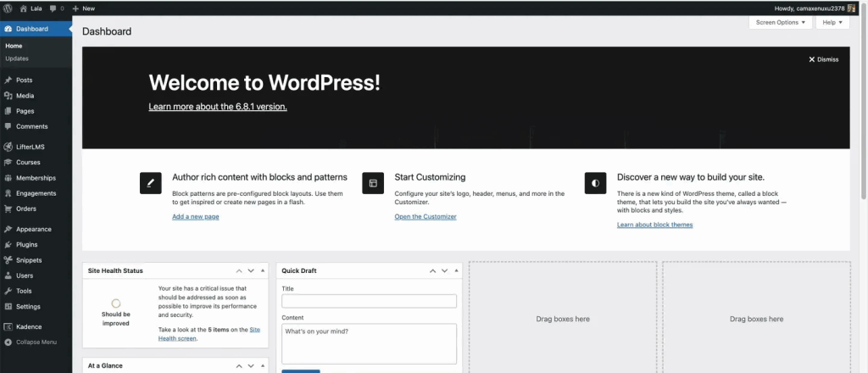
Task: Move Site Health Status box down
Action: pos(251,271)
